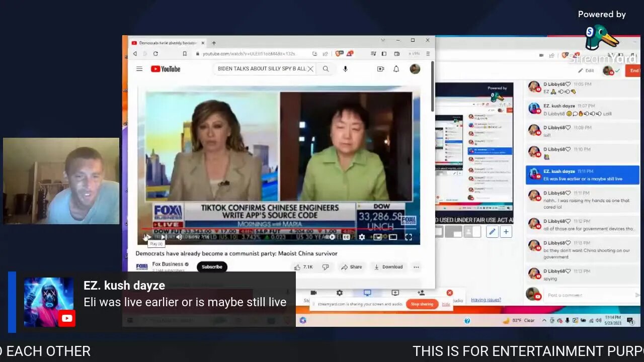Open the Brave Rewards triangle icon
Viewport: 644px width, 362px height.
tap(350, 53)
